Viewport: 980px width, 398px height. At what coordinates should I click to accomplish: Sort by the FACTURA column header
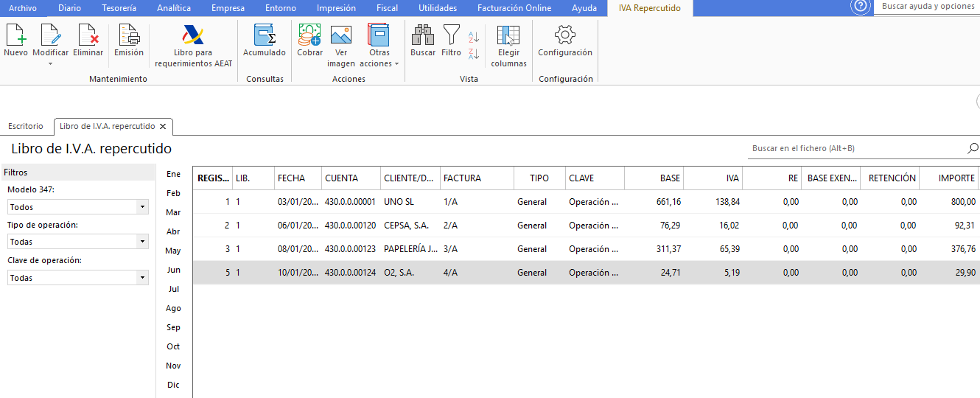477,178
